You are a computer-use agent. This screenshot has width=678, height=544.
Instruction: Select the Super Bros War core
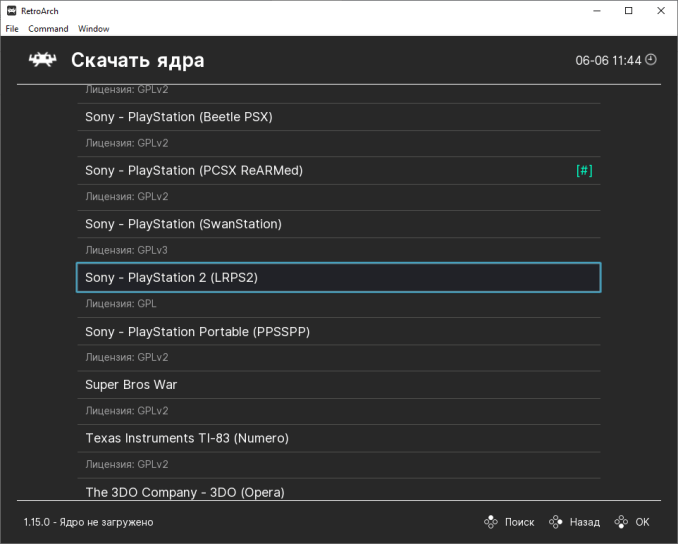click(339, 385)
